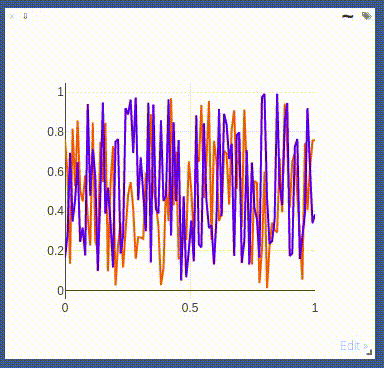
Task: Click y-axis label 0.2
Action: pyautogui.click(x=55, y=251)
